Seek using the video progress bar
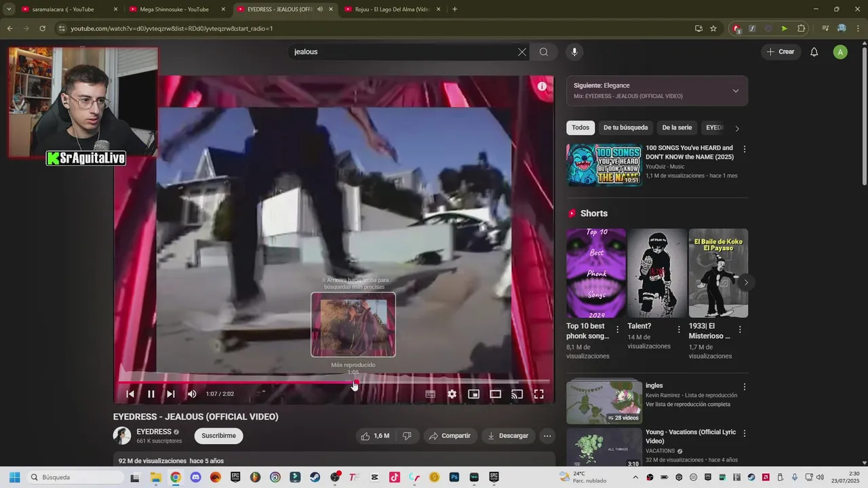This screenshot has height=488, width=868. [334, 382]
